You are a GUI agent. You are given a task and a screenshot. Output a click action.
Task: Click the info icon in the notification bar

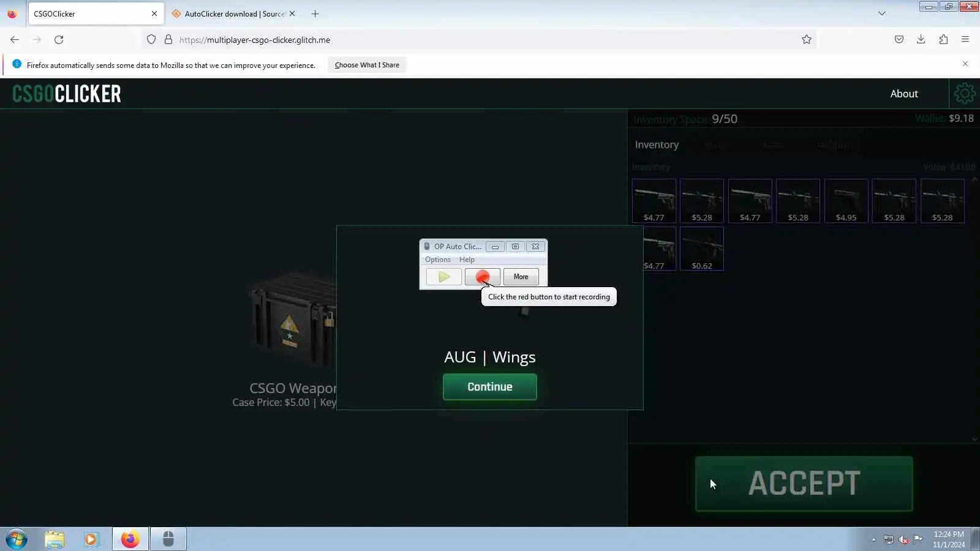[x=17, y=64]
